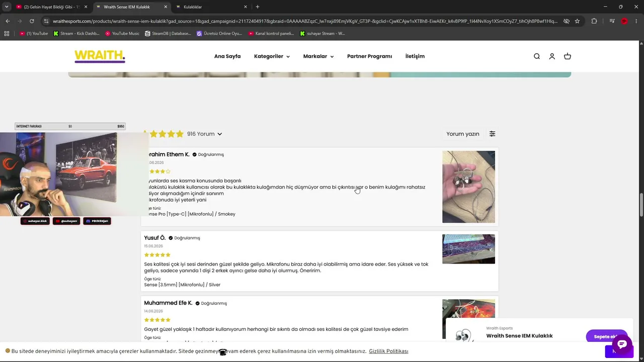Expand the Kategoriler dropdown menu

click(272, 56)
